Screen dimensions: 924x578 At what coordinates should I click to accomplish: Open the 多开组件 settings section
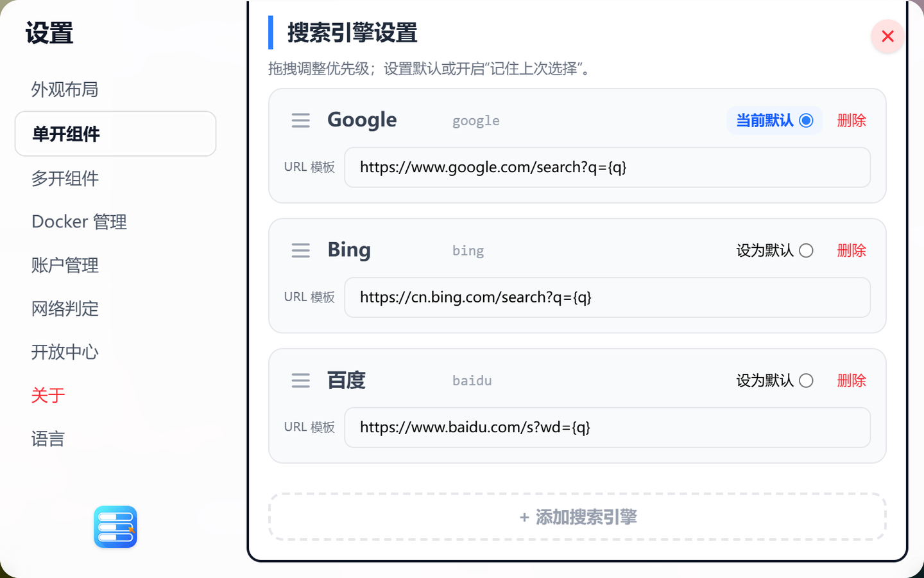[65, 179]
